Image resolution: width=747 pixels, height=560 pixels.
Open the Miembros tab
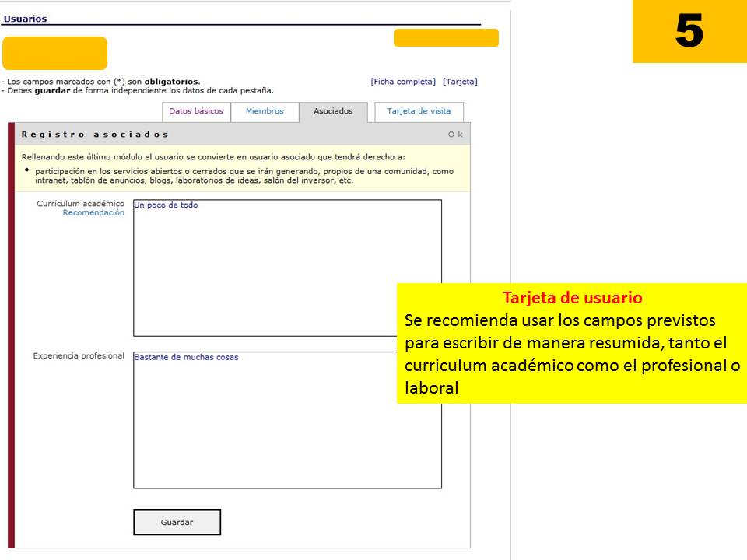pyautogui.click(x=264, y=111)
